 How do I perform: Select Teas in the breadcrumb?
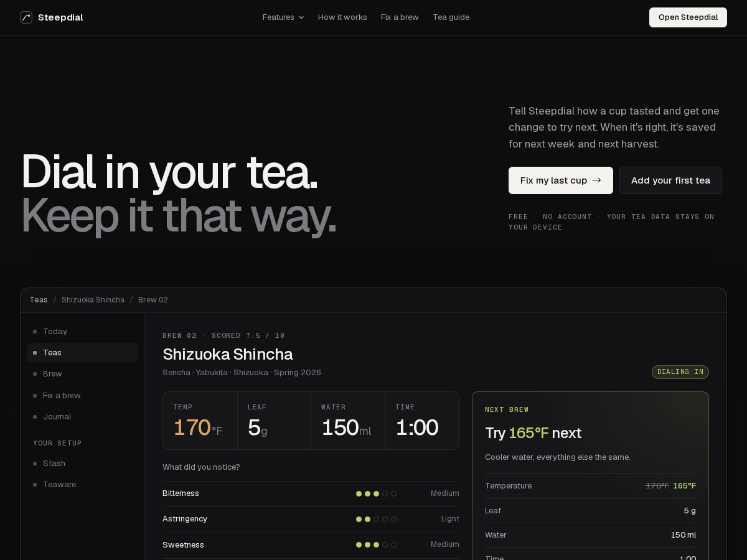[x=39, y=300]
